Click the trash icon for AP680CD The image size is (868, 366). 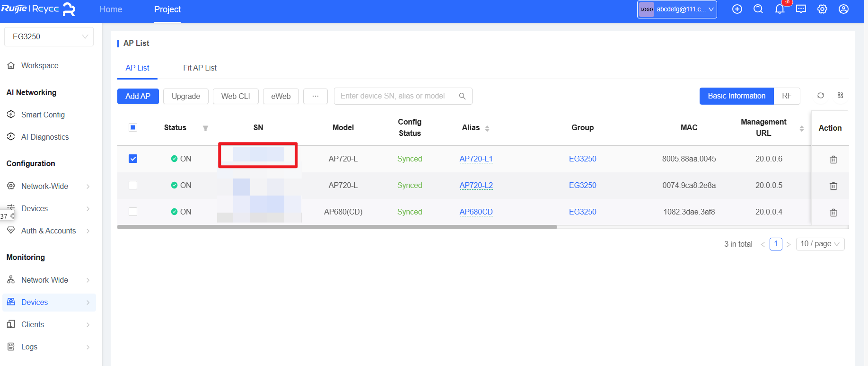point(833,213)
